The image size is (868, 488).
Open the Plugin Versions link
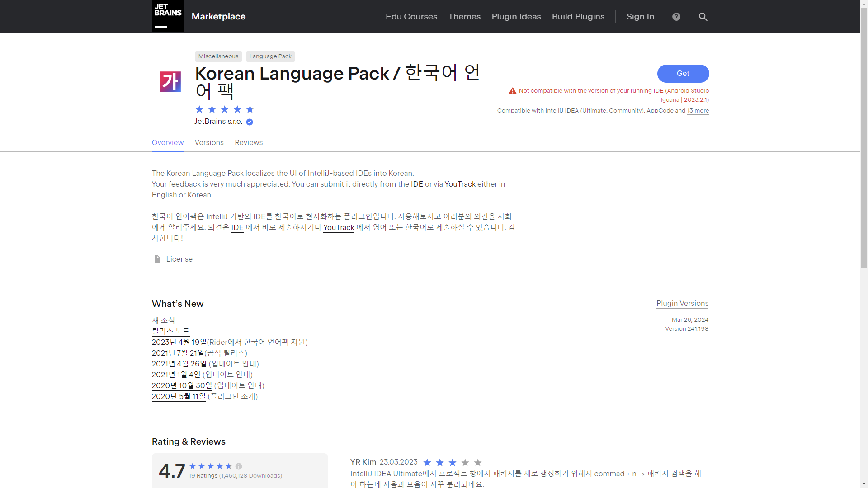(x=683, y=304)
